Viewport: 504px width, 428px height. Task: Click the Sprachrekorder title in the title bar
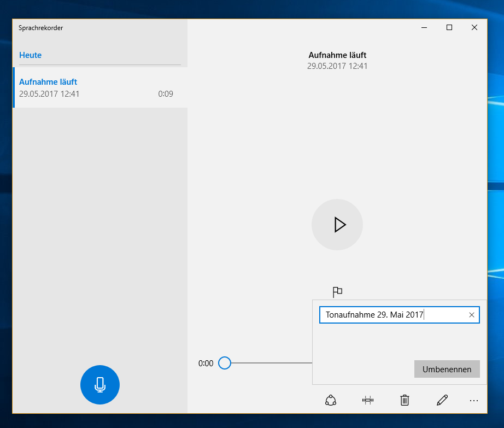click(x=40, y=28)
